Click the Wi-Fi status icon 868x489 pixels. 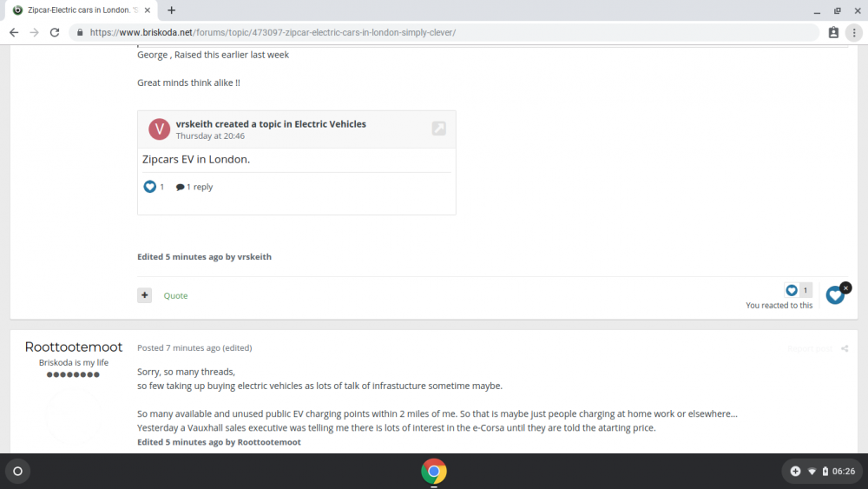click(812, 472)
